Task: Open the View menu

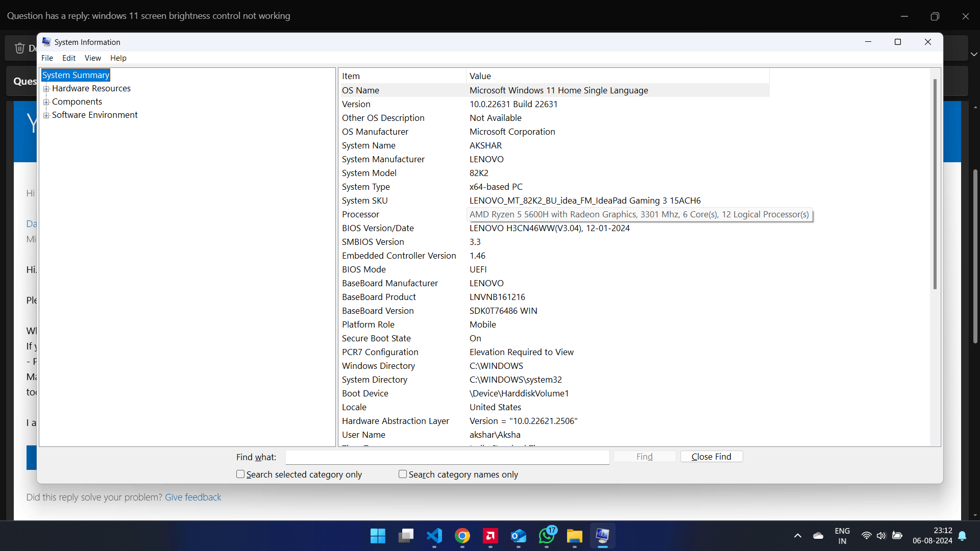Action: (92, 58)
